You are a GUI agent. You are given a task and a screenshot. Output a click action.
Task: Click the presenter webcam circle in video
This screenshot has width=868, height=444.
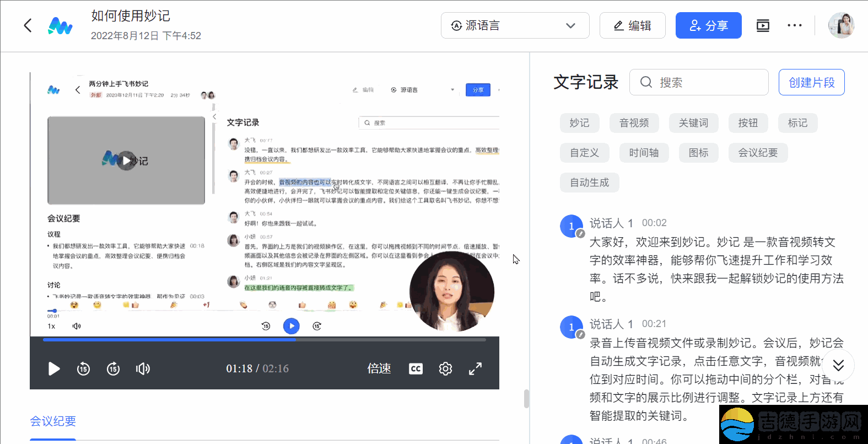(x=452, y=291)
